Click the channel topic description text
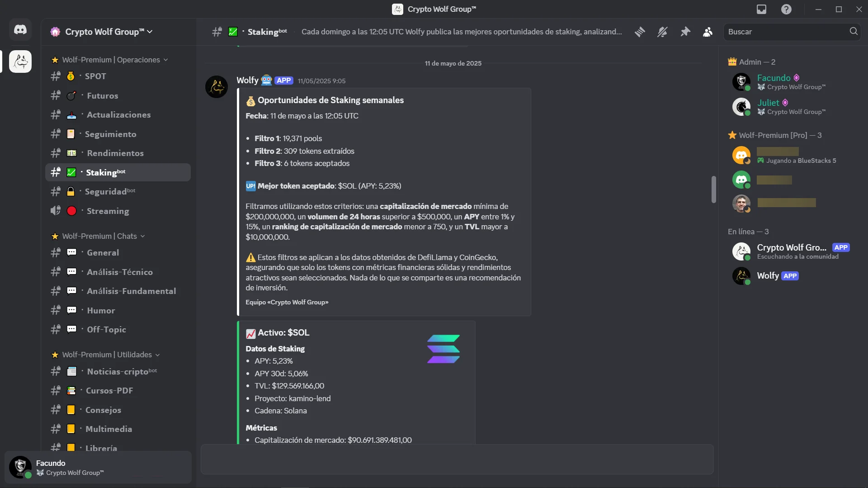The image size is (868, 488). [x=462, y=32]
